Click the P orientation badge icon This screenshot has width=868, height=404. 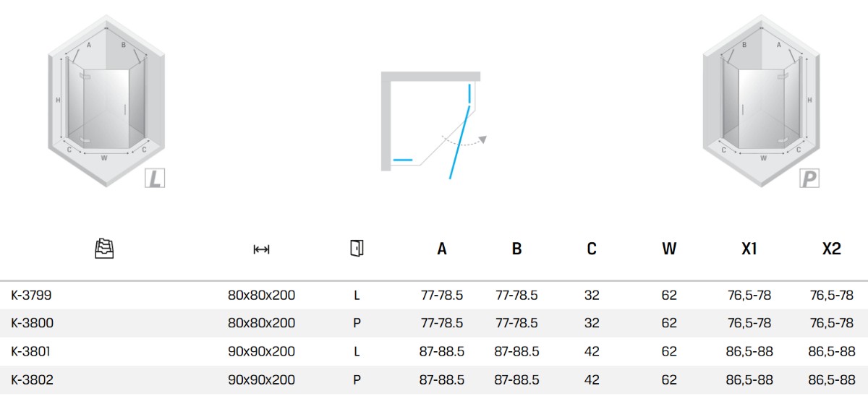tap(809, 178)
